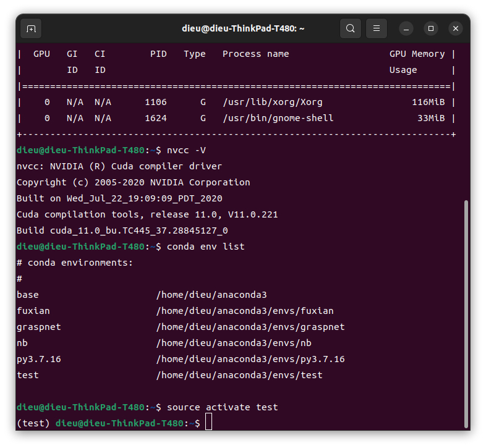Open the terminal search tool
The image size is (486, 448).
click(x=350, y=28)
